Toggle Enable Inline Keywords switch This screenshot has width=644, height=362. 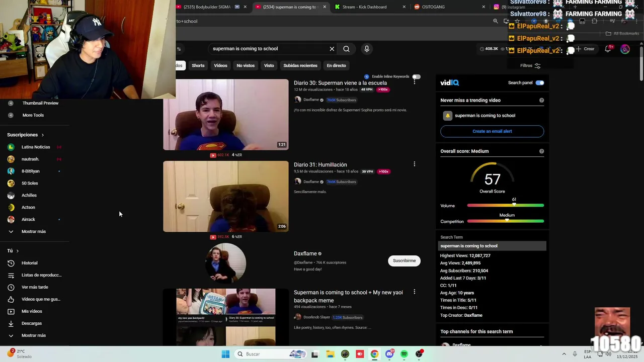pyautogui.click(x=416, y=76)
